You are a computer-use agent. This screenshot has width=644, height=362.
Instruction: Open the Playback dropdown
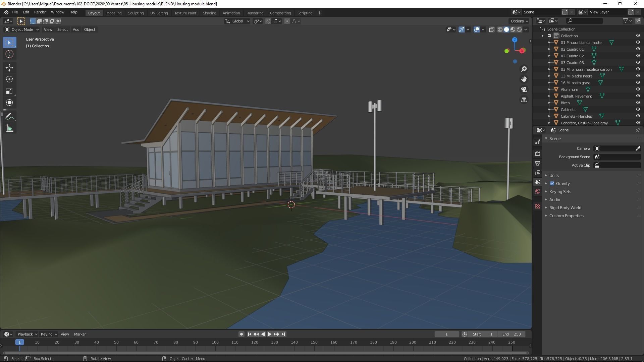tap(27, 334)
